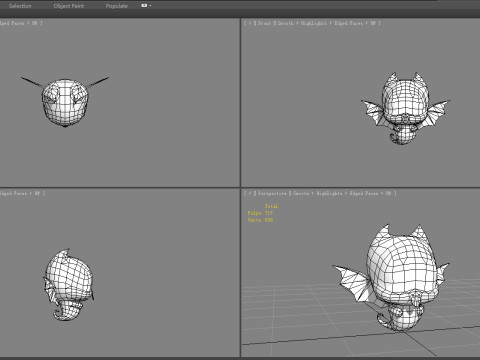Open the Selection ribbon tab
480x360 pixels.
(x=20, y=6)
